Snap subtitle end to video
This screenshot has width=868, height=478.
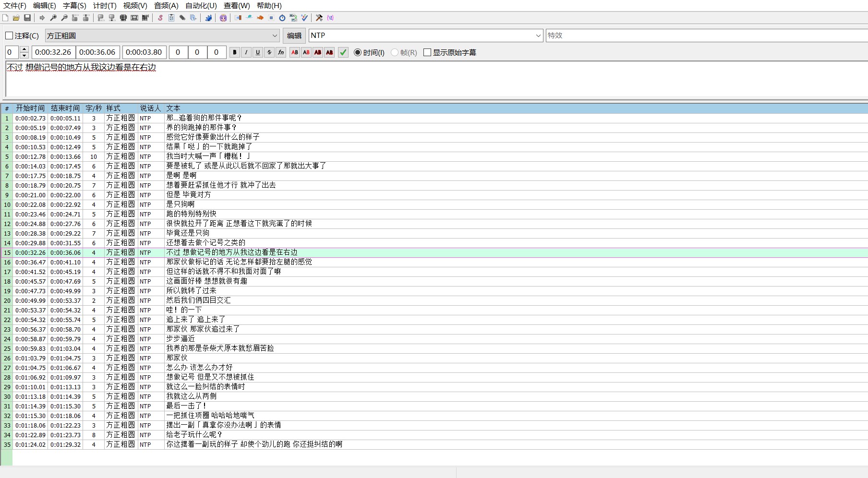point(112,18)
